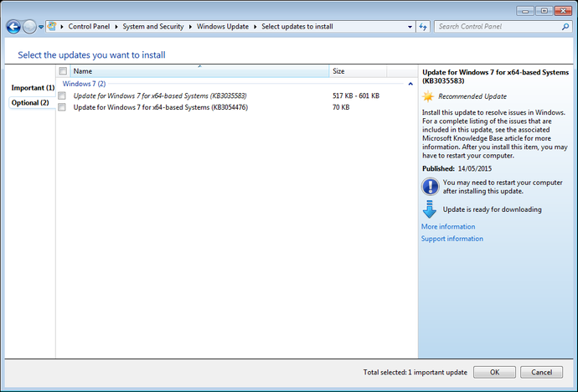The height and width of the screenshot is (392, 578).
Task: Expand arrow after System and Security breadcrumb
Action: coord(190,27)
